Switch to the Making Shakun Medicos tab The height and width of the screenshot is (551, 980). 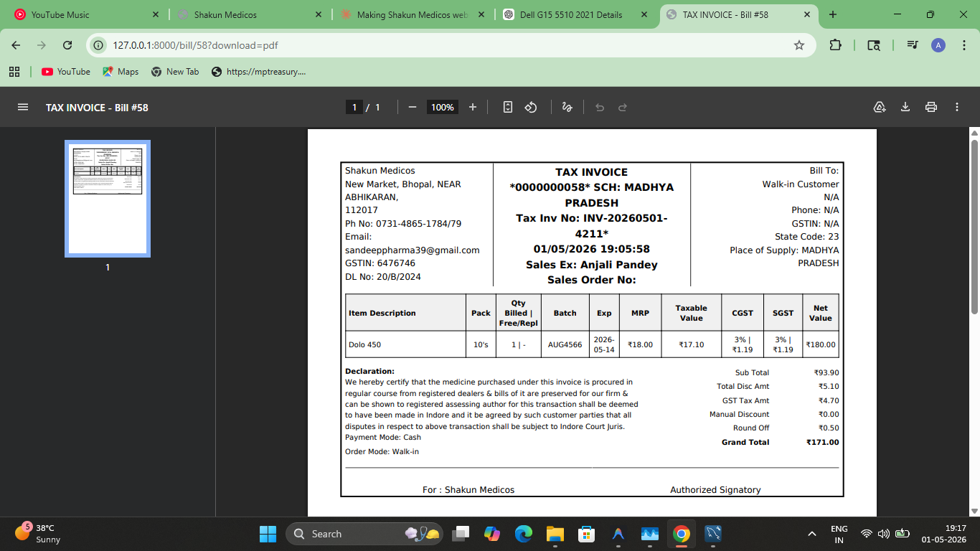[x=414, y=14]
